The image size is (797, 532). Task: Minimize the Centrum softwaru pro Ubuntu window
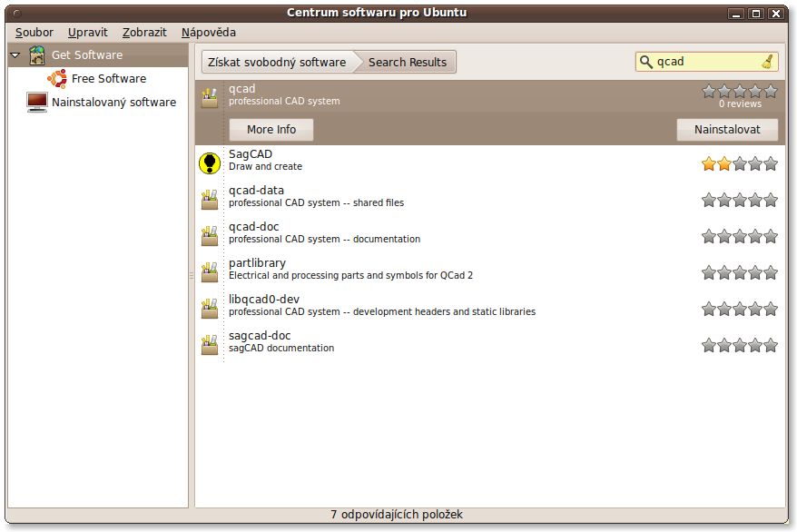[x=735, y=14]
